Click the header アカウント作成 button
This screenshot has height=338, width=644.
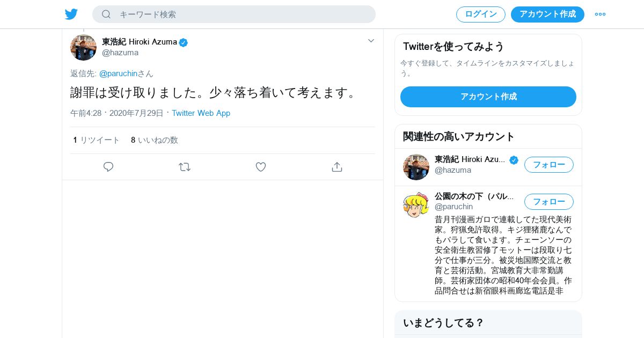coord(547,14)
